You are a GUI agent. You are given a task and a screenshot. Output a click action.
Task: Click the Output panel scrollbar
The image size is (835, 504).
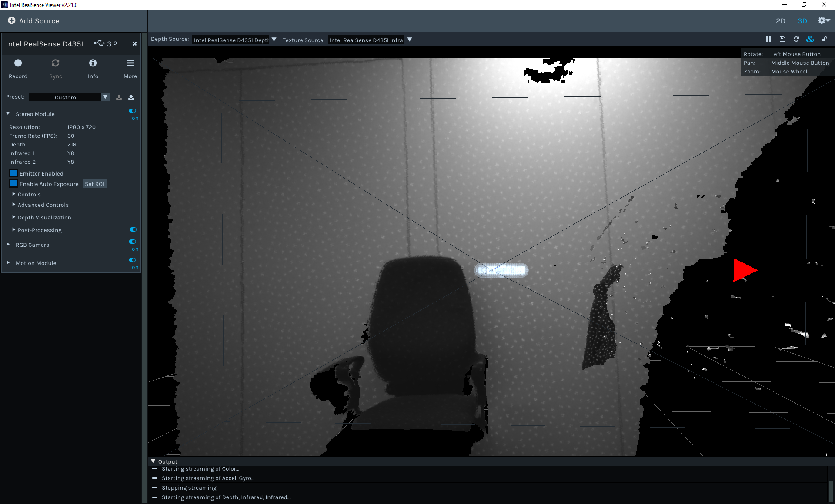tap(832, 492)
